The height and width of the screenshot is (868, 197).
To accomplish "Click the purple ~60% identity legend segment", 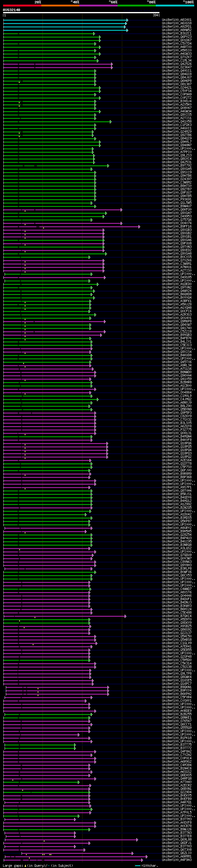I will [x=98, y=6].
